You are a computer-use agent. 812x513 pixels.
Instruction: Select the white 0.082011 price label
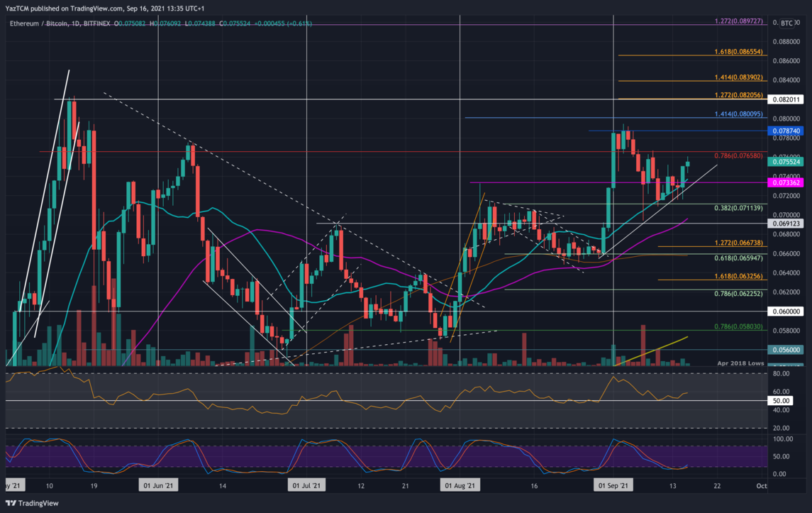click(x=786, y=100)
